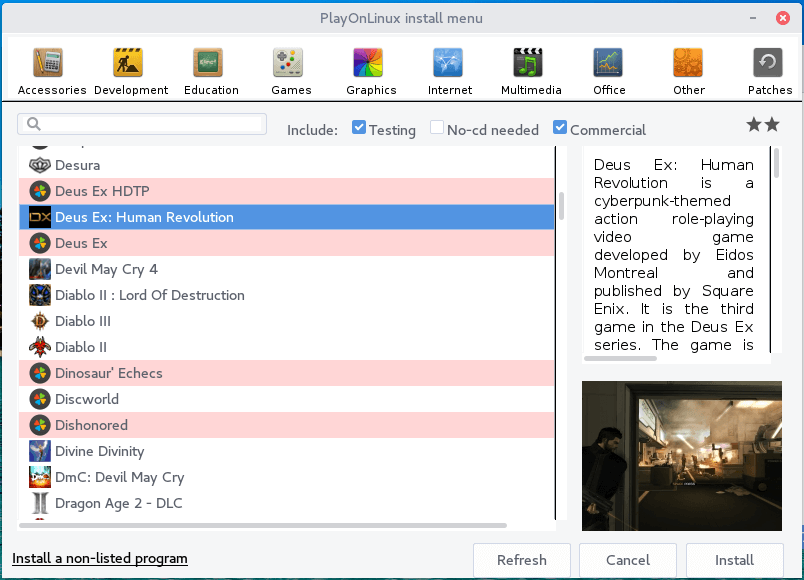
Task: Click the Deus Ex screenshot thumbnail
Action: click(x=681, y=455)
